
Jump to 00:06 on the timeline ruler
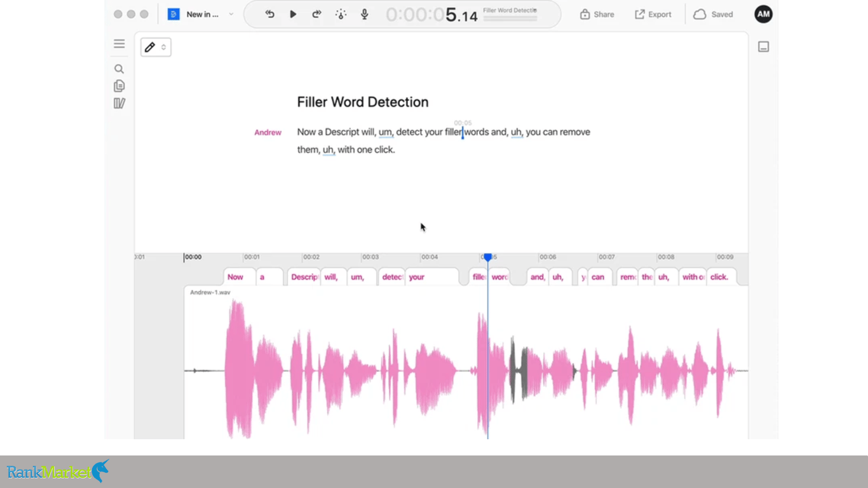point(548,257)
